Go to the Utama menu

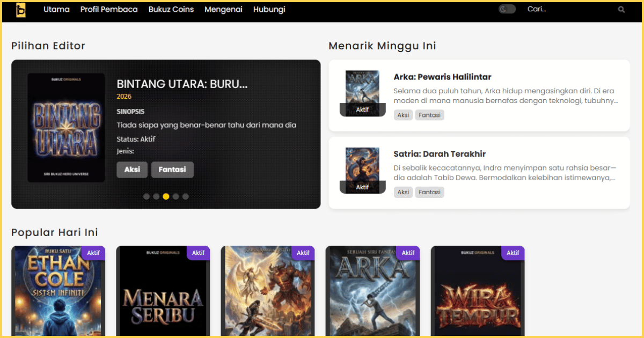point(56,9)
